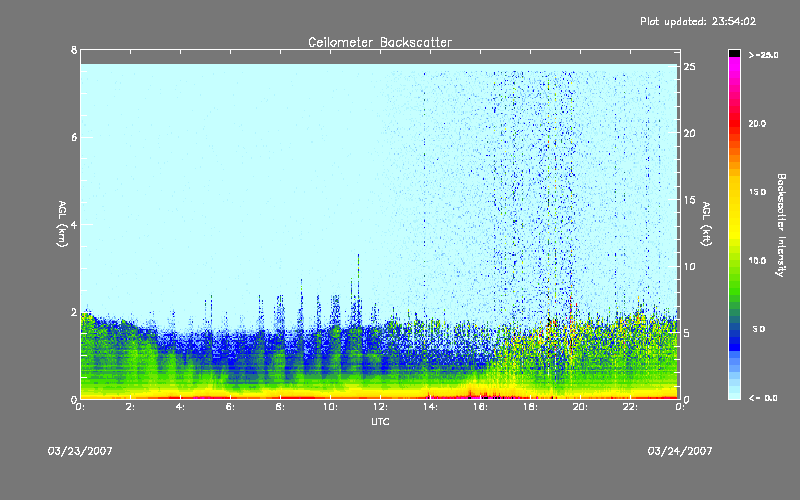Click the '4' tick on the km axis

pyautogui.click(x=74, y=224)
